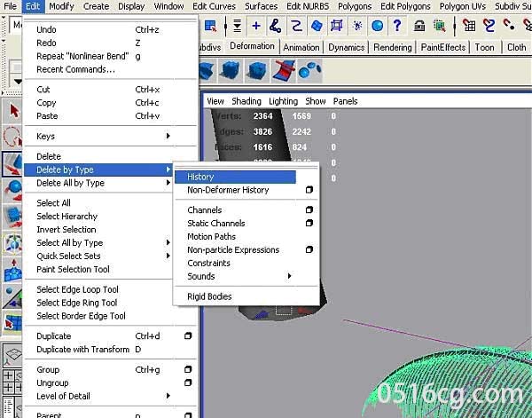Choose Paint Selection Tool
This screenshot has height=418, width=532.
click(73, 269)
